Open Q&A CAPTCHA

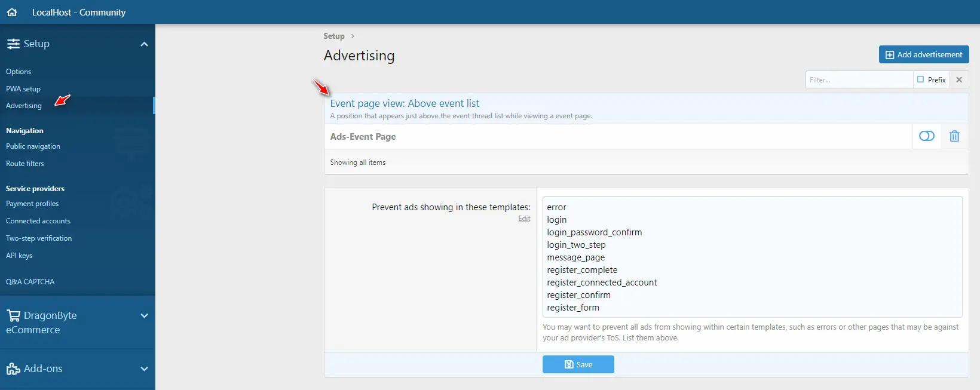pos(30,282)
